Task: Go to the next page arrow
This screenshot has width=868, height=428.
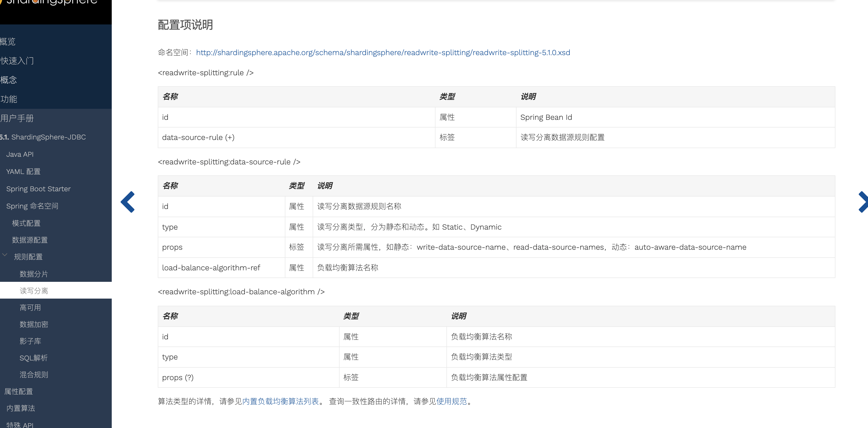Action: point(863,202)
